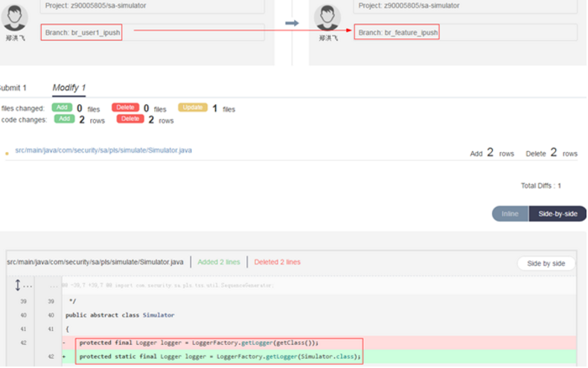Select the Inline diff view
The image size is (588, 368).
(x=510, y=214)
